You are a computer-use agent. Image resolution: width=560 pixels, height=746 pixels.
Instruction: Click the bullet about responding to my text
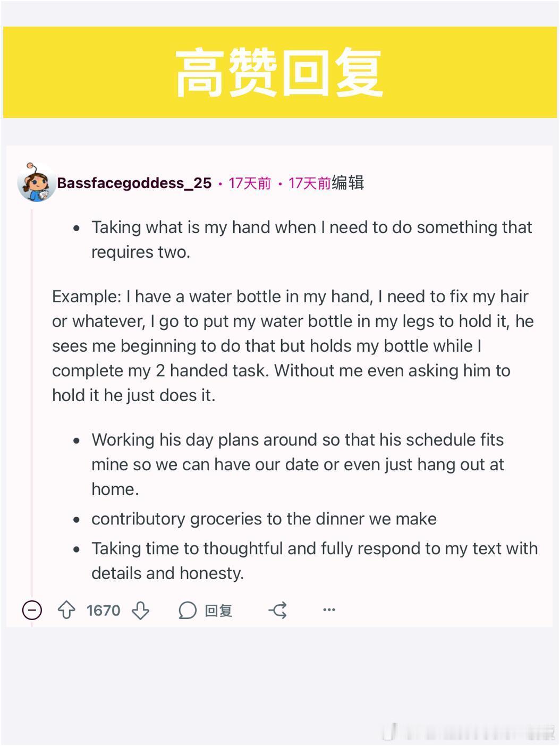tap(315, 561)
